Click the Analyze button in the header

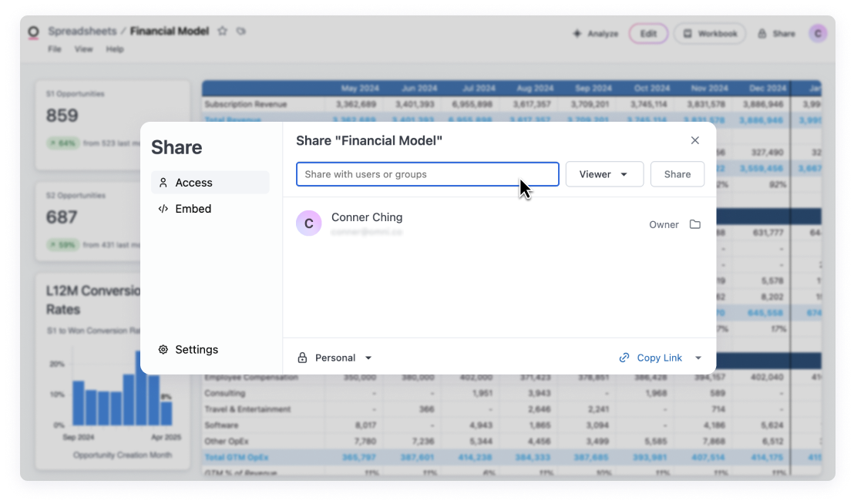pos(597,34)
